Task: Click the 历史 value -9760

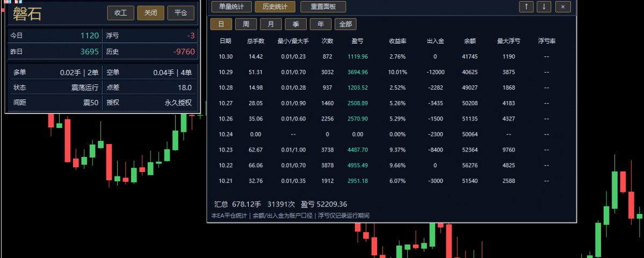Action: tap(184, 52)
